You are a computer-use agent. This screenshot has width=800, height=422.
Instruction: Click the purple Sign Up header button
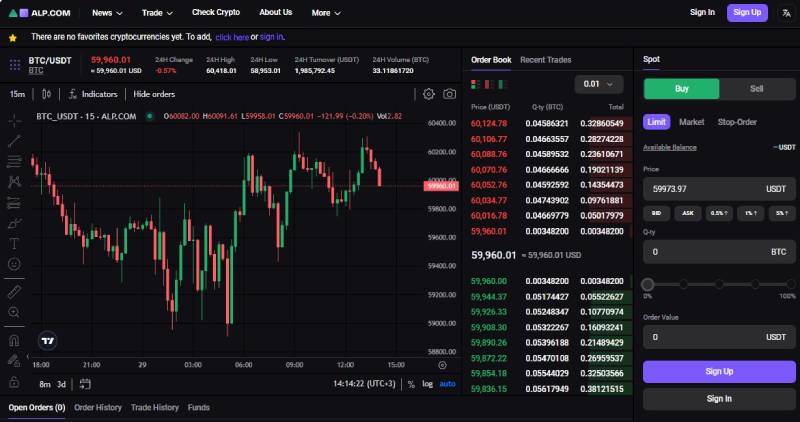click(747, 13)
